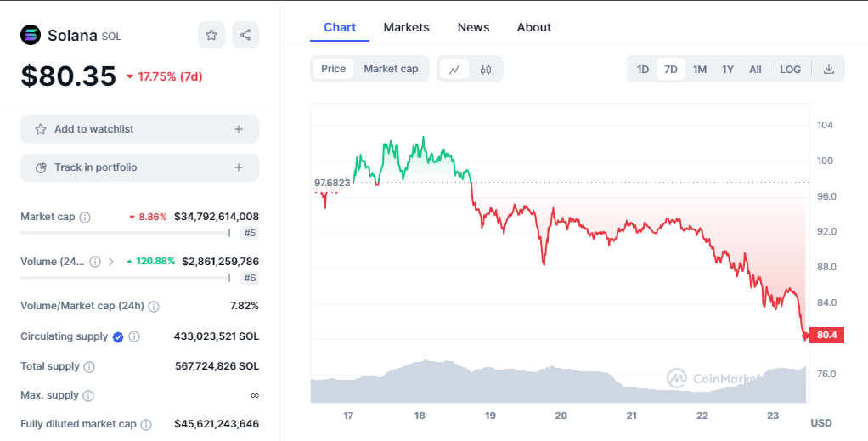This screenshot has width=868, height=441.
Task: Click the Max. supply info icon
Action: pos(88,395)
